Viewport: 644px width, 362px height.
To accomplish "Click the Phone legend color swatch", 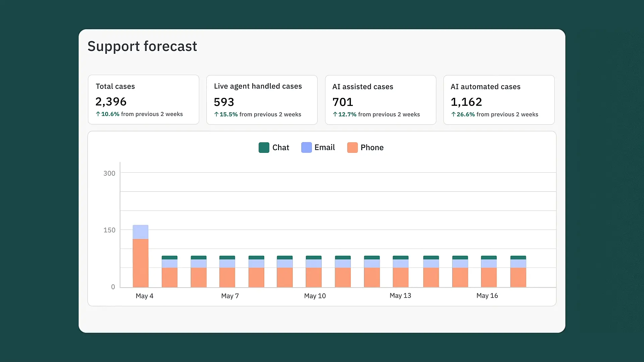I will tap(353, 147).
